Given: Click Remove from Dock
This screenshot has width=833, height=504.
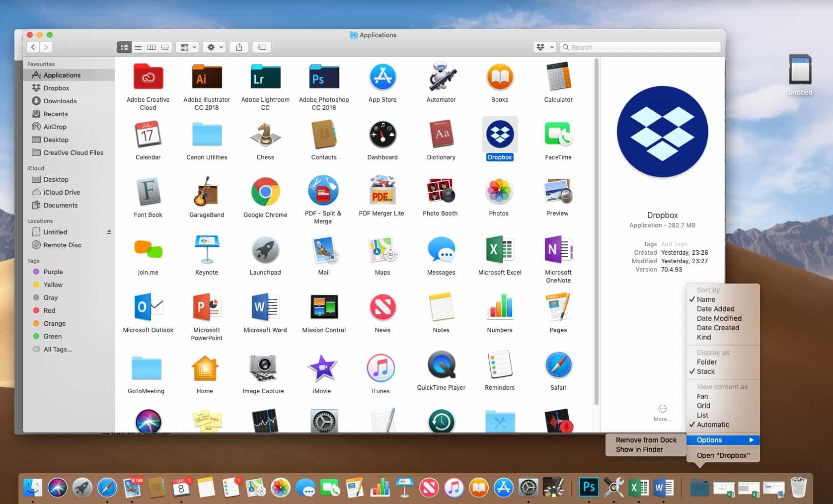Looking at the screenshot, I should click(x=646, y=440).
